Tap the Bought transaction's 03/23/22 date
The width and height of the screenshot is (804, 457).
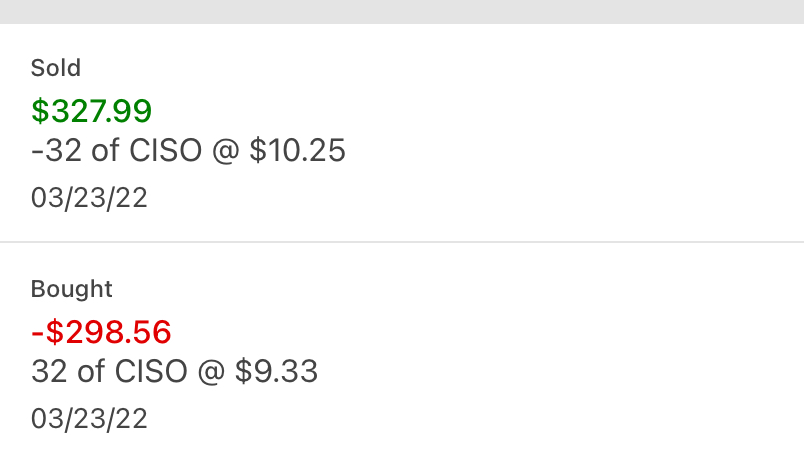(x=89, y=418)
